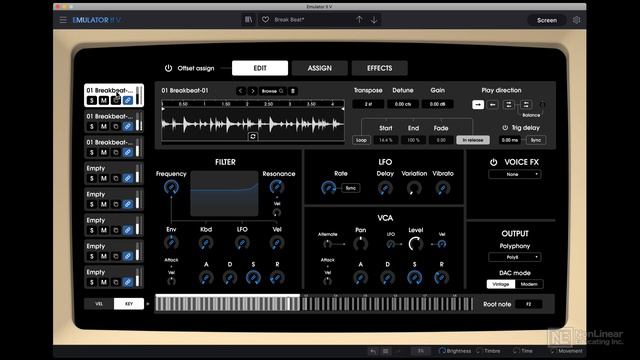640x360 pixels.
Task: Set play direction to backward arrow
Action: coord(493,105)
